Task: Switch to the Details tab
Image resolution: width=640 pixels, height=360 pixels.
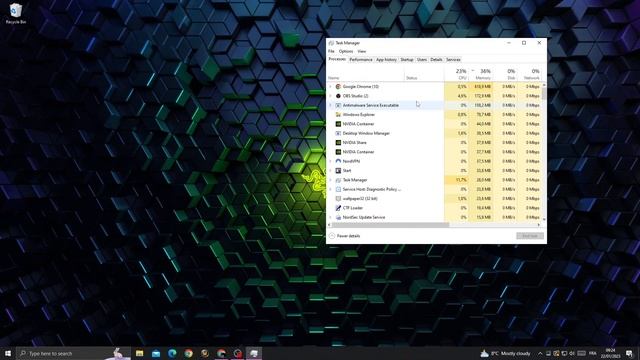Action: click(x=436, y=60)
